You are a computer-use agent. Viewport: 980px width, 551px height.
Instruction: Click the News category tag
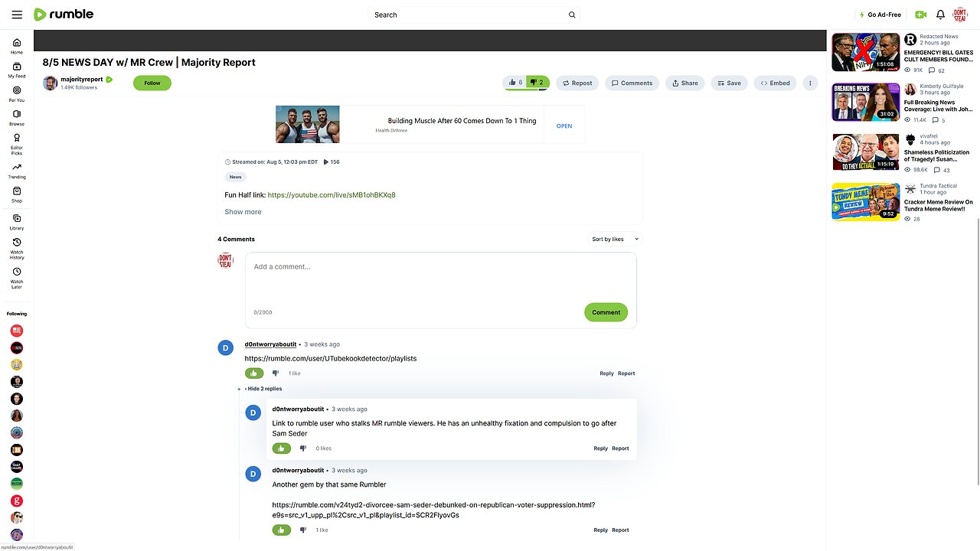[x=235, y=177]
